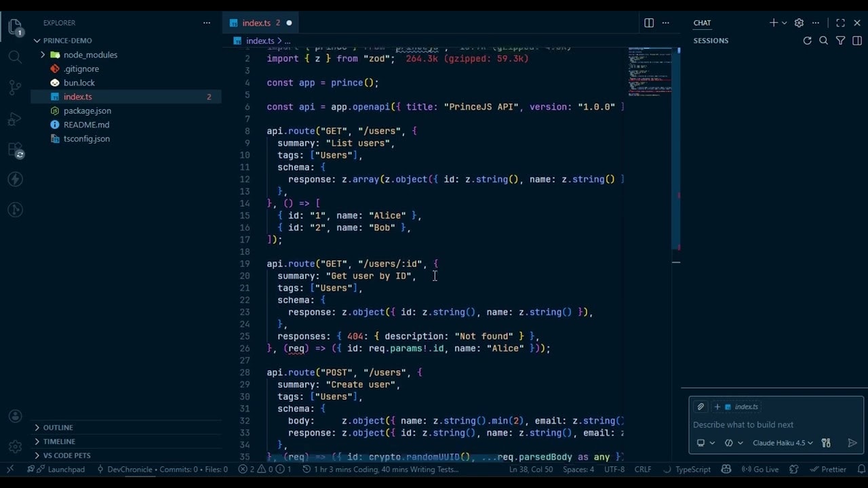Change the UTF-8 file encoding

pyautogui.click(x=614, y=469)
